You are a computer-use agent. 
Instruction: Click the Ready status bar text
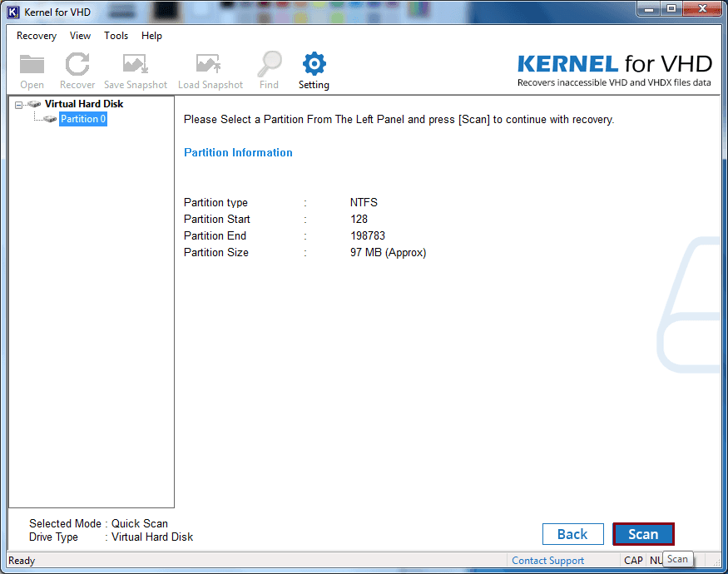[22, 561]
